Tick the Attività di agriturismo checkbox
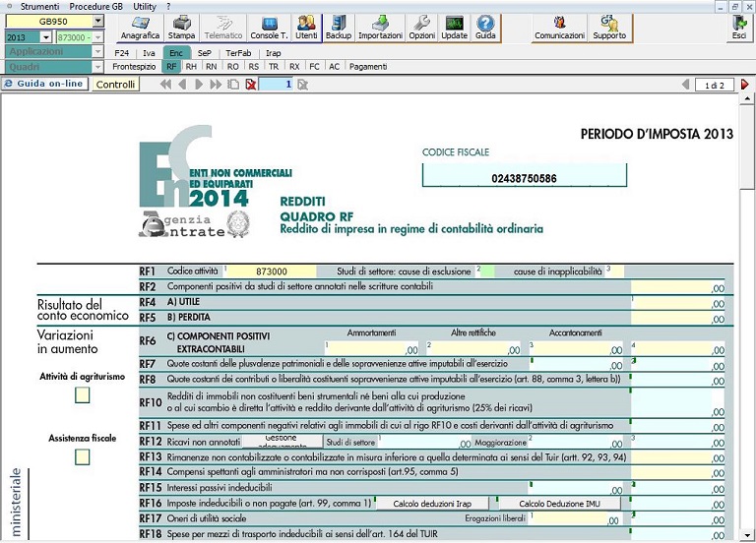The height and width of the screenshot is (543, 756). coord(83,395)
